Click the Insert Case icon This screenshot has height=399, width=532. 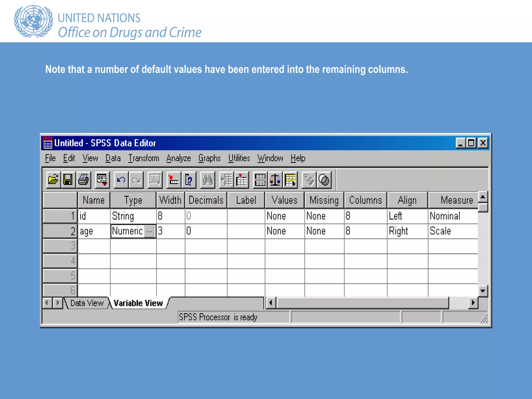tap(227, 180)
